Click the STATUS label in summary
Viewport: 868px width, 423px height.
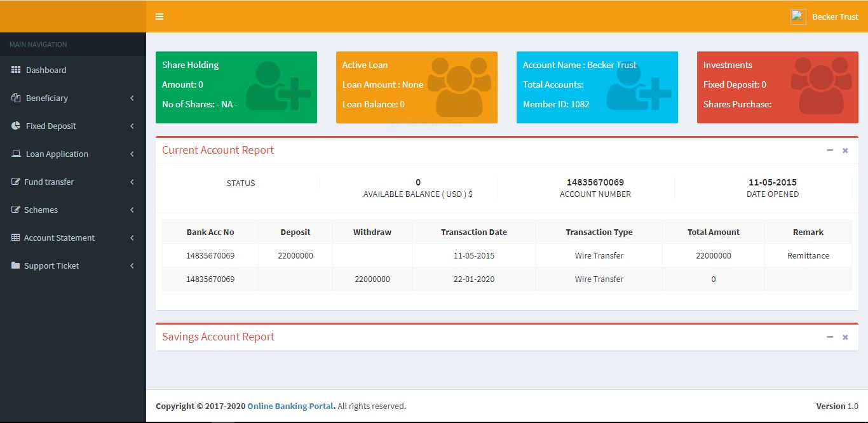241,183
